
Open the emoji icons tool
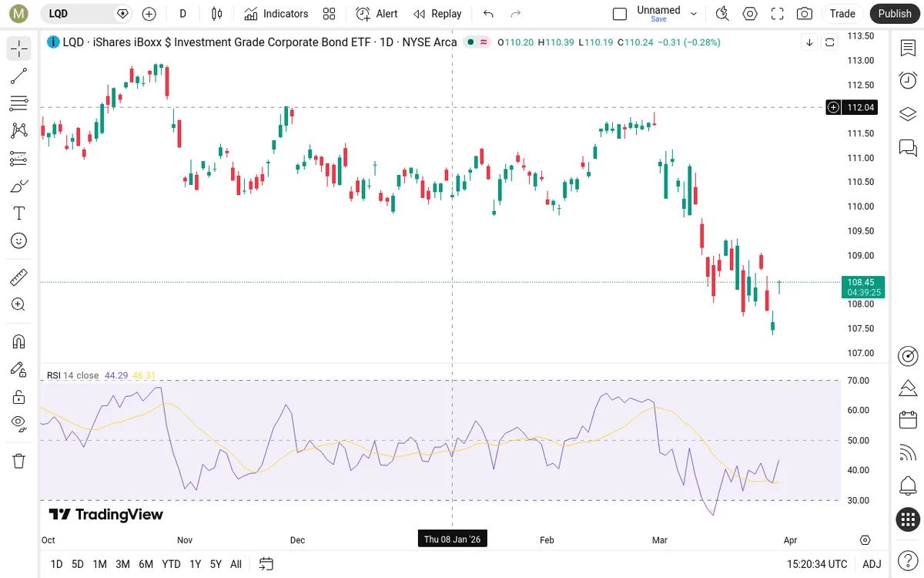[x=19, y=240]
